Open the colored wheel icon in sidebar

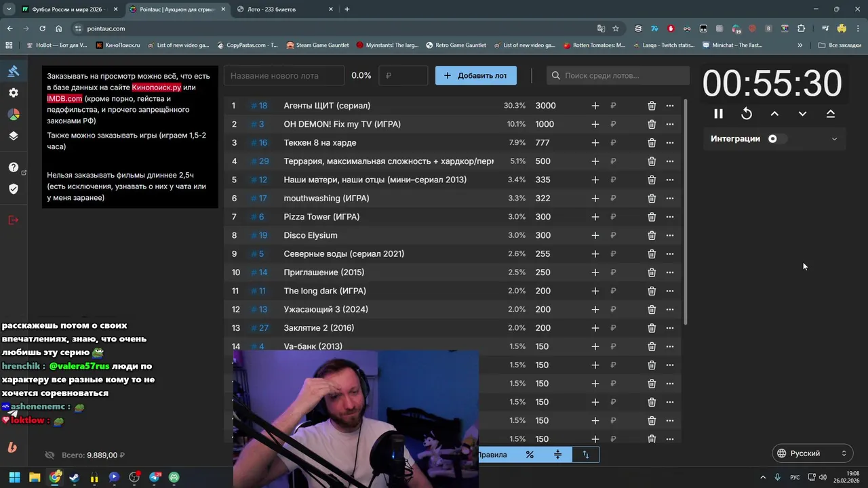pos(14,115)
